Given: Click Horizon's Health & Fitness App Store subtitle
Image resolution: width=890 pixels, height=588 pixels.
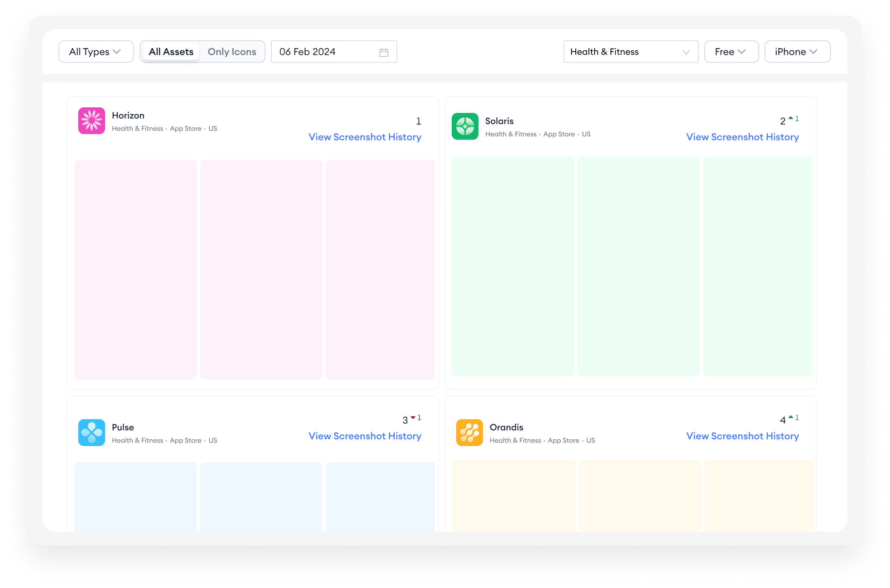Looking at the screenshot, I should click(x=164, y=129).
